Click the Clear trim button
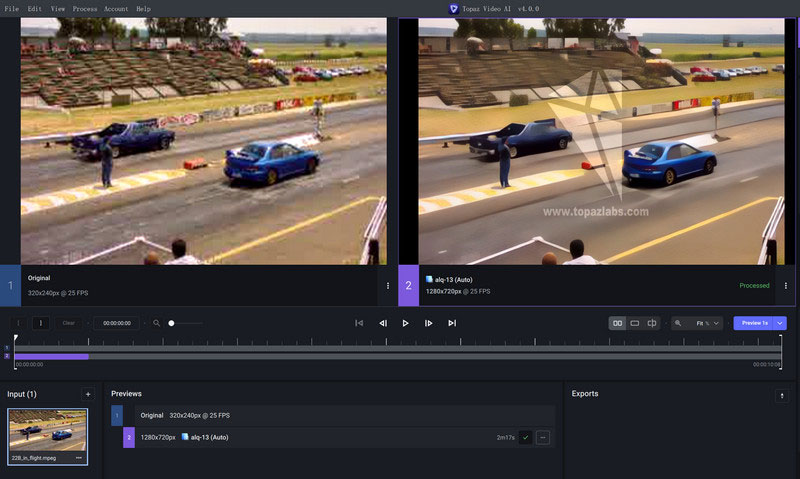Screen dimensions: 800x479 coord(68,323)
